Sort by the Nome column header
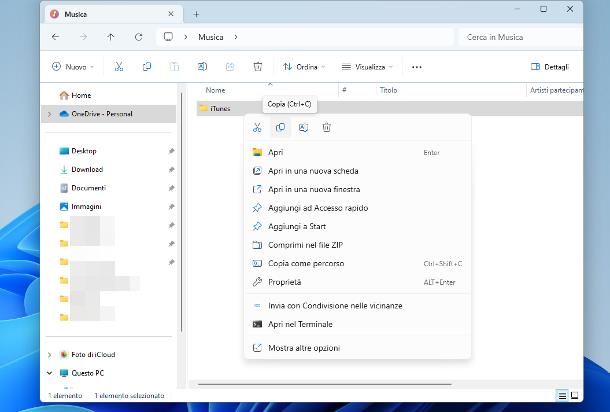 pyautogui.click(x=268, y=90)
